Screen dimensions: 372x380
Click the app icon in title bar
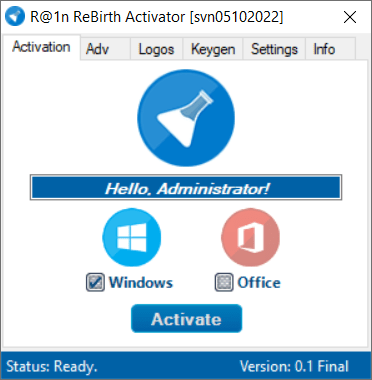click(15, 17)
